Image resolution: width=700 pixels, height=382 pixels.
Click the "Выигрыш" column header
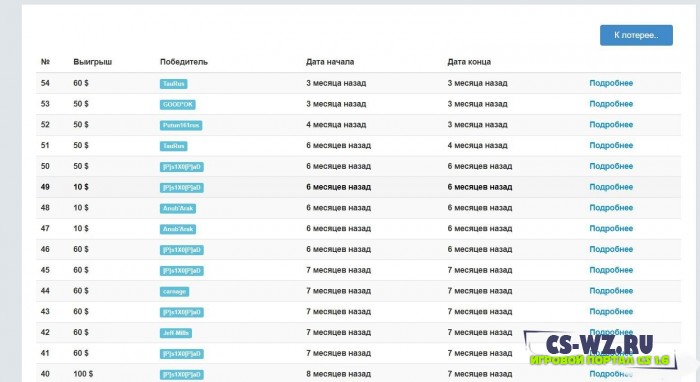coord(92,62)
